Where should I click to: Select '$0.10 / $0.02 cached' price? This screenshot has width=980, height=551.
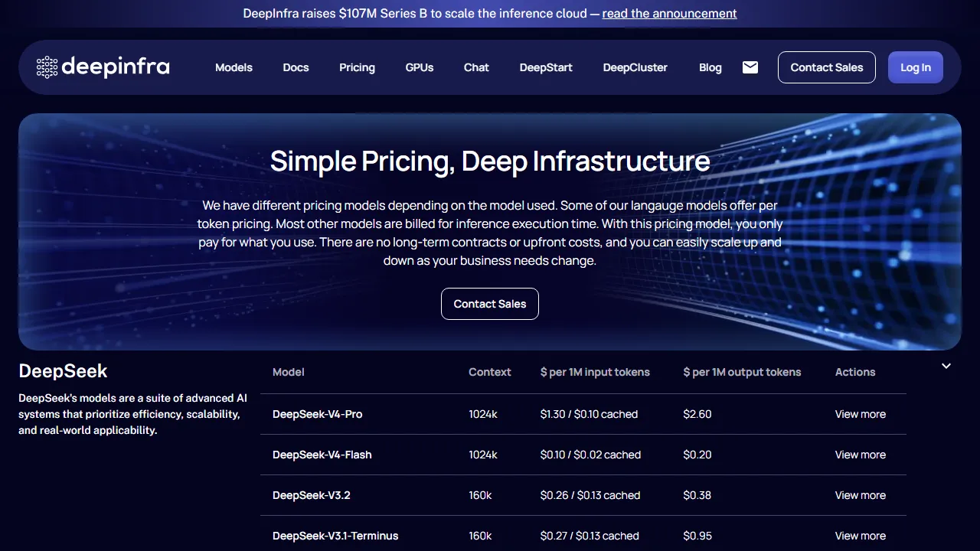pyautogui.click(x=590, y=455)
